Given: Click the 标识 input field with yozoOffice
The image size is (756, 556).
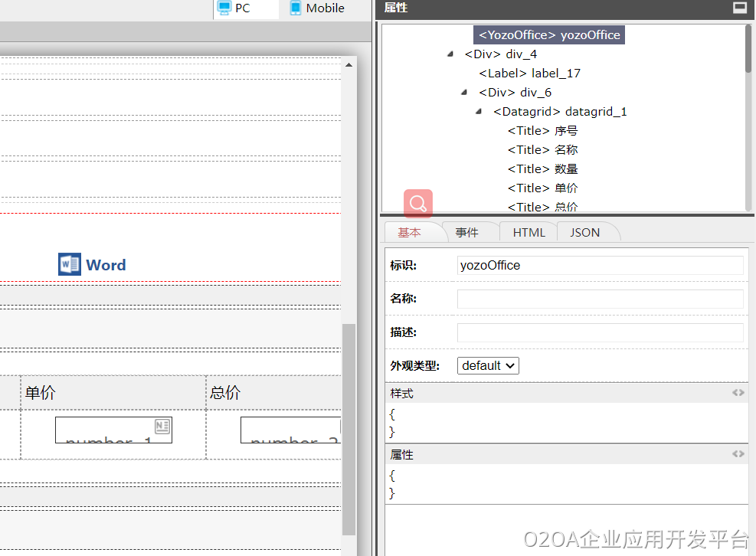Looking at the screenshot, I should [x=600, y=265].
